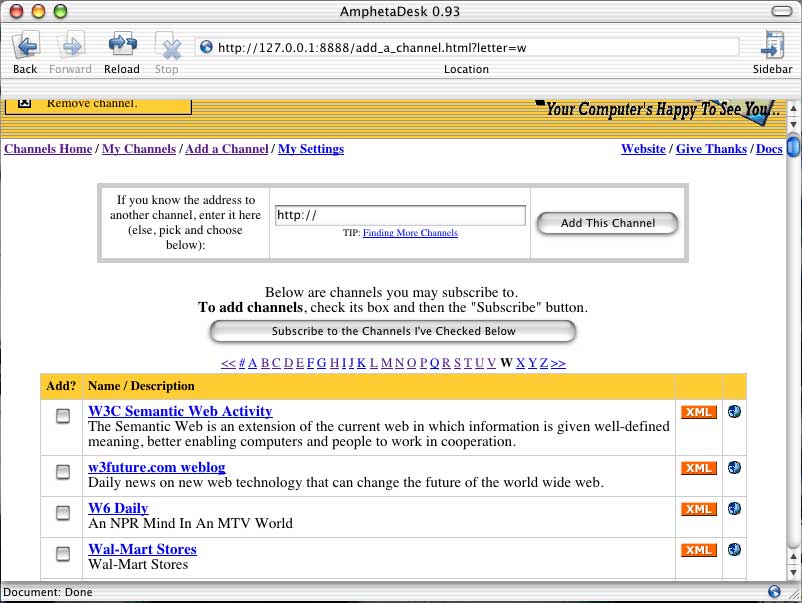Jump to the # channel listing

[x=242, y=363]
